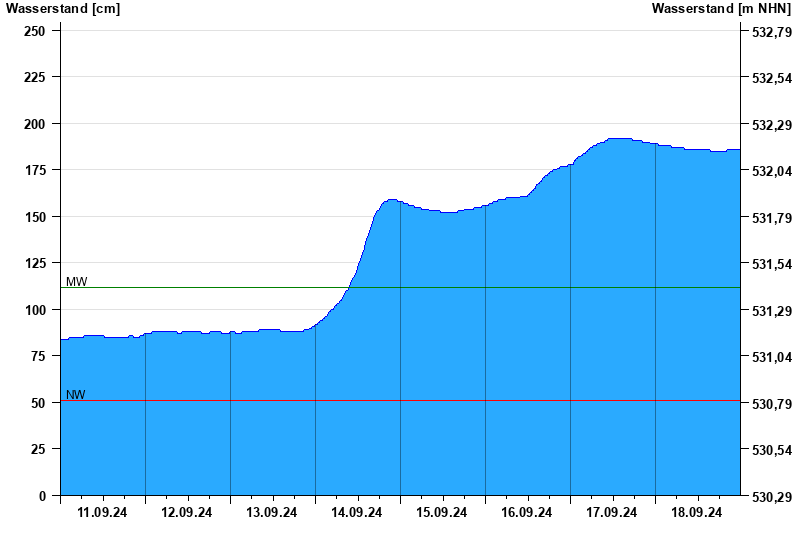Click the 532,04 right axis value
This screenshot has height=550, width=800.
click(772, 171)
